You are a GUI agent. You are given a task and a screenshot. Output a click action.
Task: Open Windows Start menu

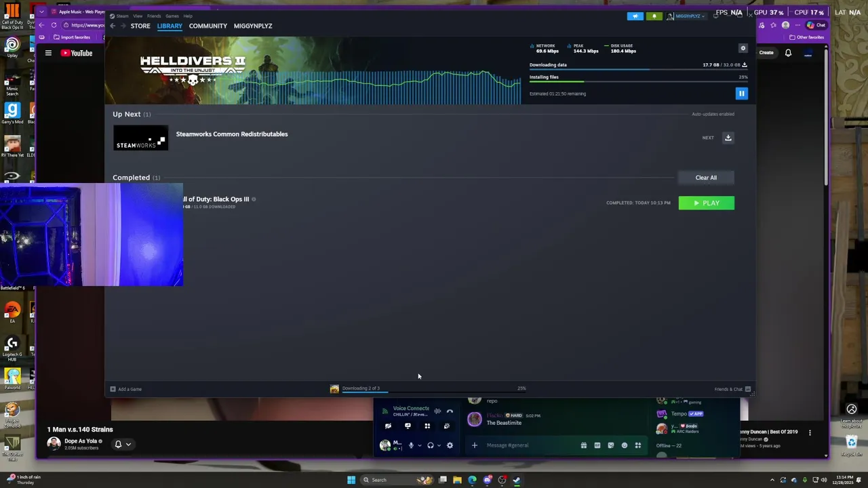coord(351,480)
